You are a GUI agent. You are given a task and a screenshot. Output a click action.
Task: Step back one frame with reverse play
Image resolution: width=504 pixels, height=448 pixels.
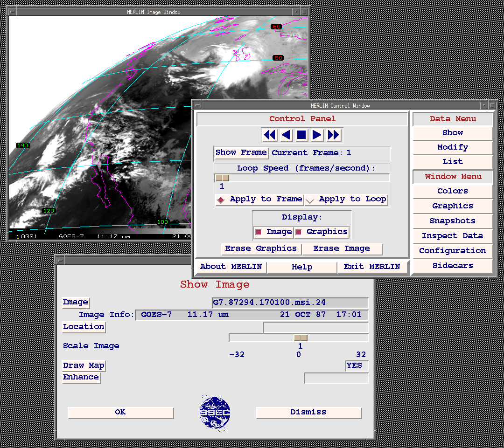point(286,135)
